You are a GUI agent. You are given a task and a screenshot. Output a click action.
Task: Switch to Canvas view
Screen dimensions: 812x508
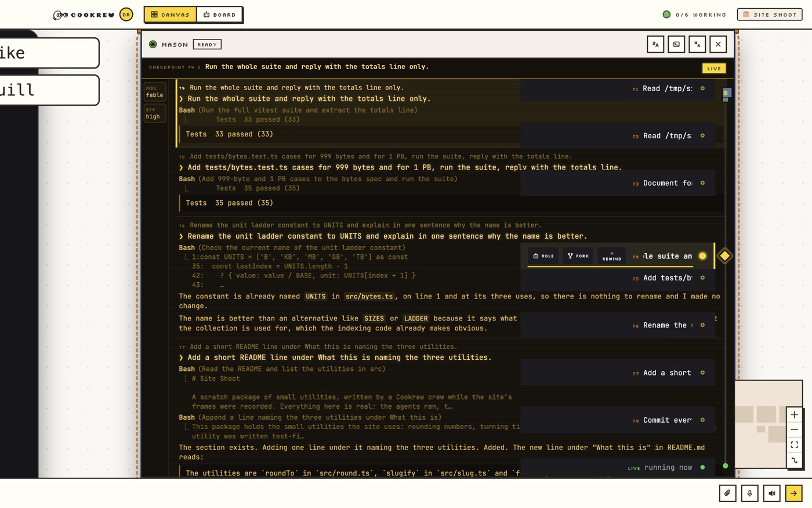171,15
